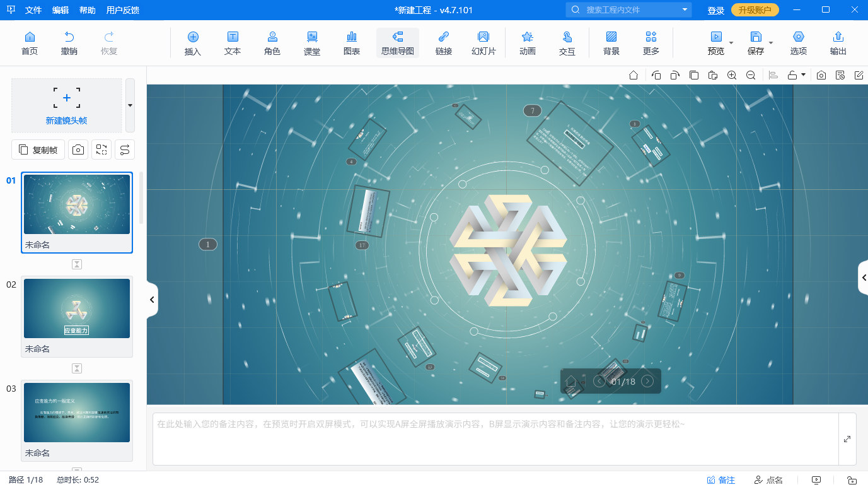
Task: Click the notes input text area
Action: tap(495, 439)
